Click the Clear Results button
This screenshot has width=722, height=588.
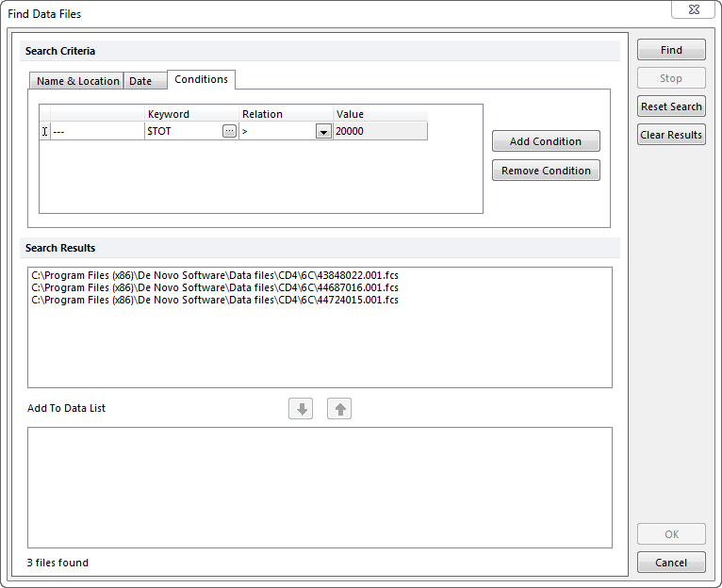coord(671,135)
